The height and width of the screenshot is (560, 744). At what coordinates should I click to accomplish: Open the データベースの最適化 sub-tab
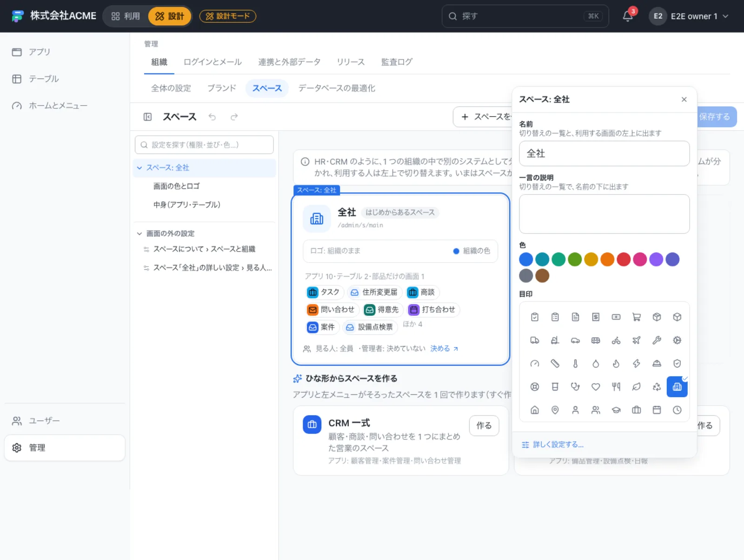[337, 88]
